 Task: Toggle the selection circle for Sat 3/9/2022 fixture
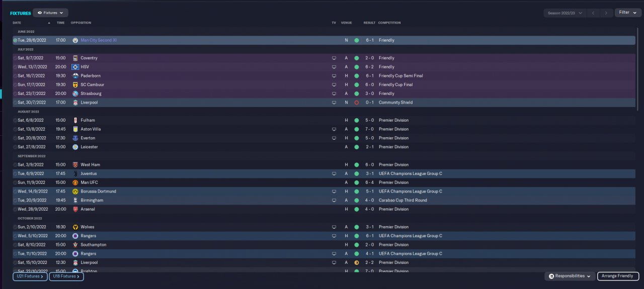click(15, 165)
